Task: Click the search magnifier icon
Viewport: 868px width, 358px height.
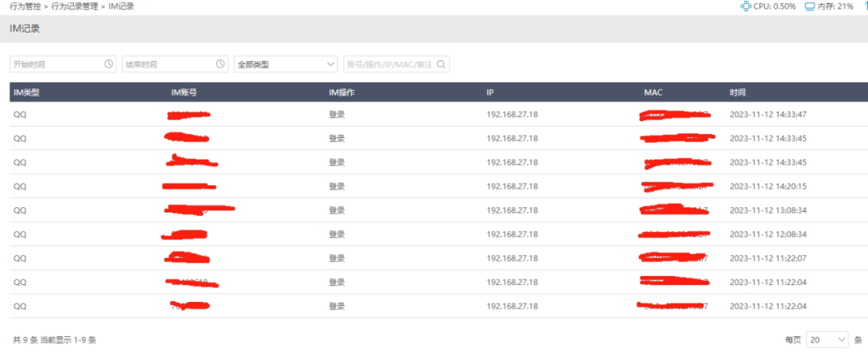Action: coord(440,64)
